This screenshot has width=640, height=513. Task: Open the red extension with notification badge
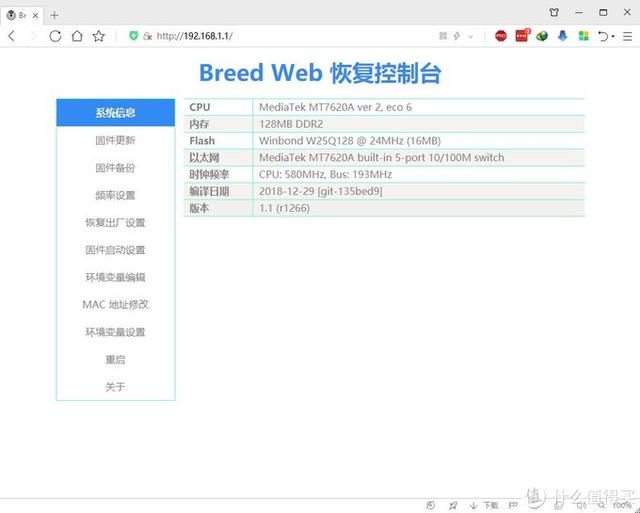click(x=522, y=36)
